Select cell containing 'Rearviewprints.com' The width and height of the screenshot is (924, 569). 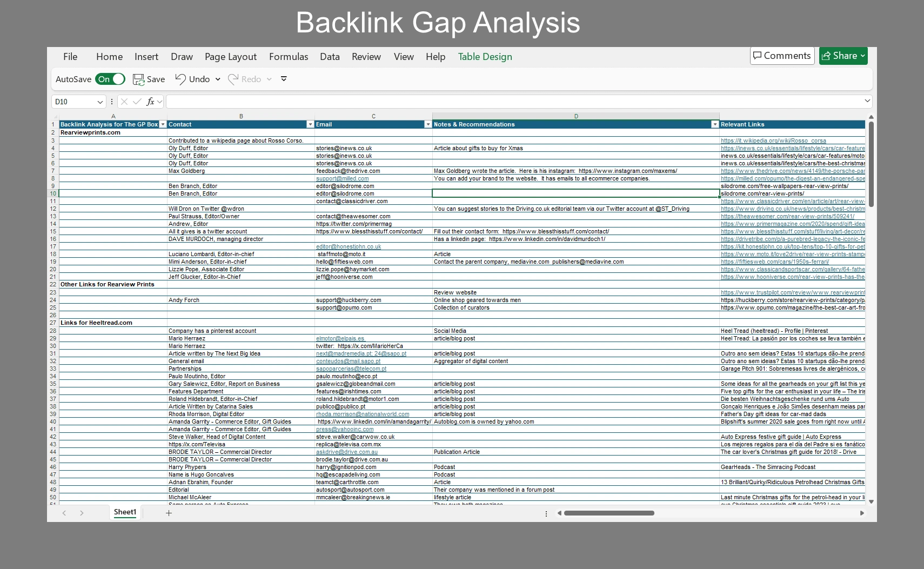tap(113, 132)
